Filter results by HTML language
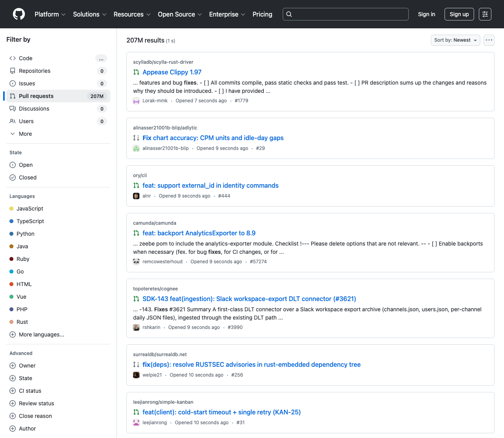Viewport: 504px width, 438px height. (x=58, y=284)
